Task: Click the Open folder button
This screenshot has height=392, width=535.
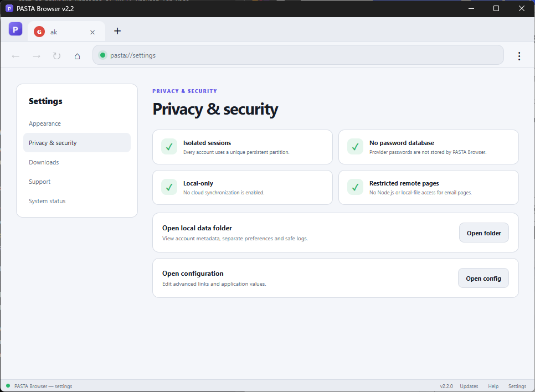Action: pyautogui.click(x=484, y=233)
